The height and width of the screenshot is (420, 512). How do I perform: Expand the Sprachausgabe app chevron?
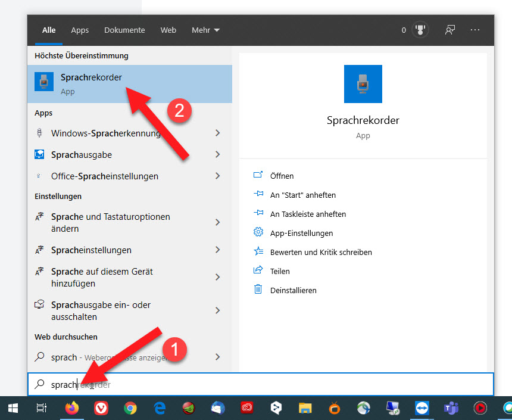[217, 155]
